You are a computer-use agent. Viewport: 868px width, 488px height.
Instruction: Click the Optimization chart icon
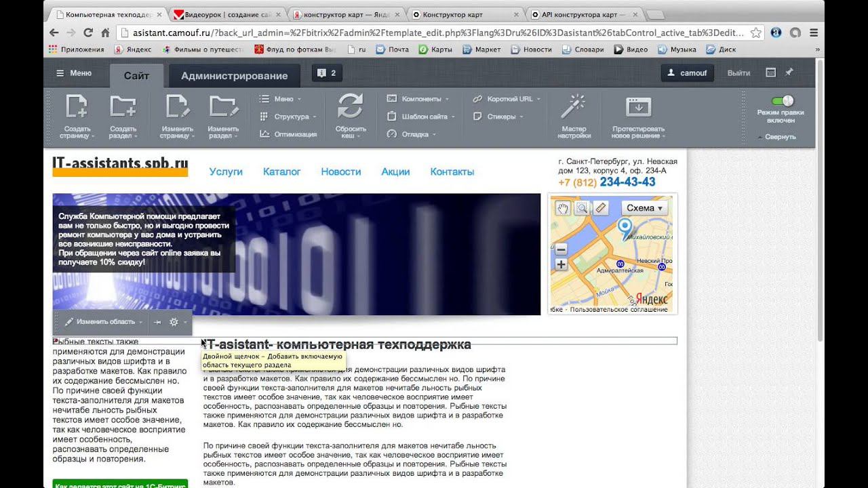(x=264, y=134)
